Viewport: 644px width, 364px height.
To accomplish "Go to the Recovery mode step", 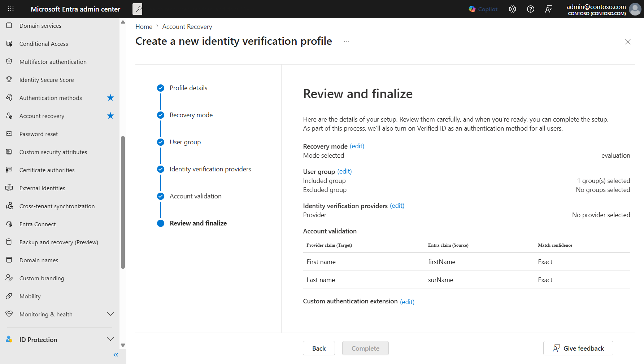I will 191,115.
